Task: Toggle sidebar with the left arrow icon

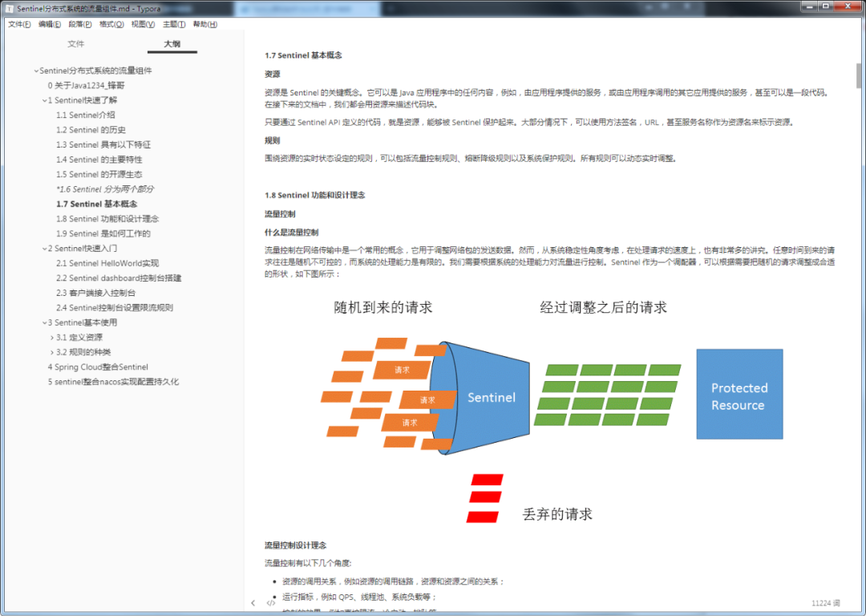Action: [253, 603]
